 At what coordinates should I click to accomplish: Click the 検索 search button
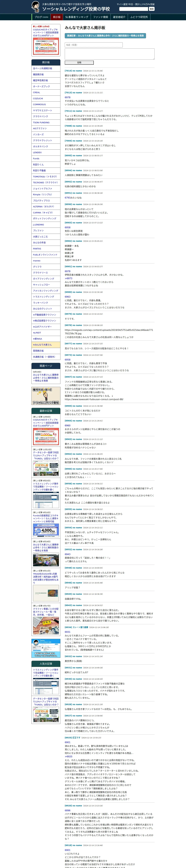[x=152, y=9]
